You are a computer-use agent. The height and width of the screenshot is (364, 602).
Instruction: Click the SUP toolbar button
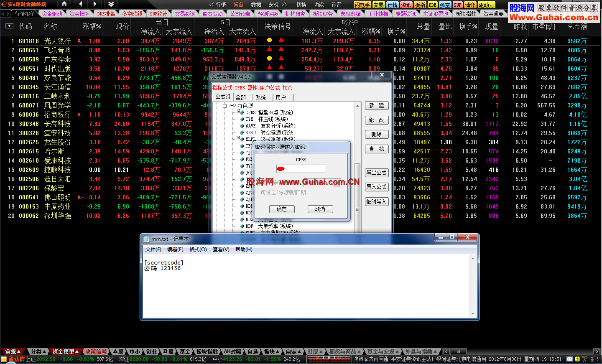pos(457,5)
